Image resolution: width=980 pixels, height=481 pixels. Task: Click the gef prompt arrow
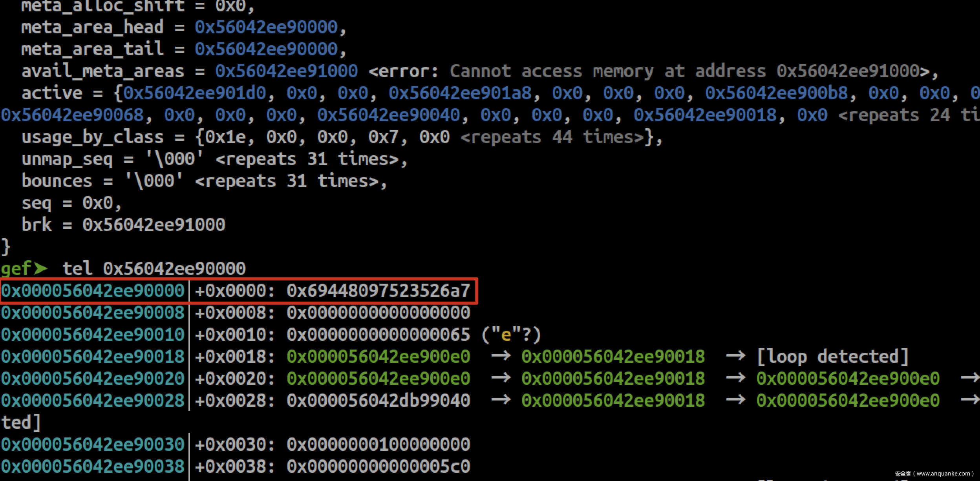pos(40,269)
